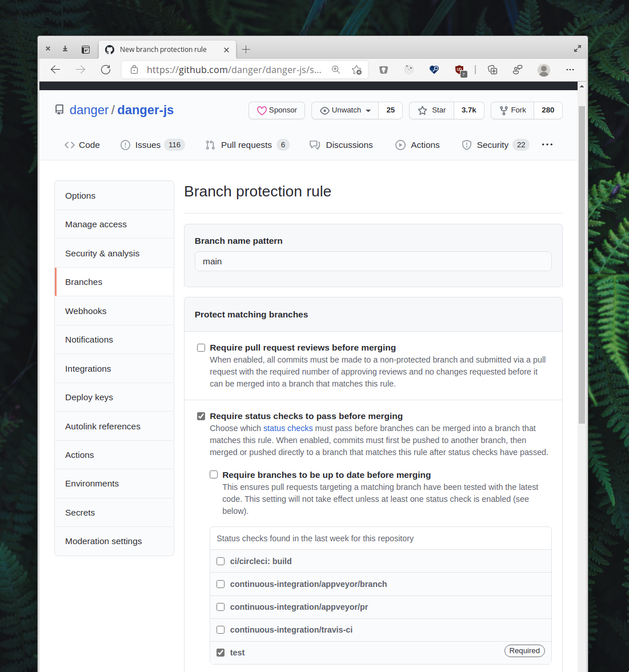The width and height of the screenshot is (629, 672).
Task: Switch to the Pull requests tab
Action: [246, 145]
